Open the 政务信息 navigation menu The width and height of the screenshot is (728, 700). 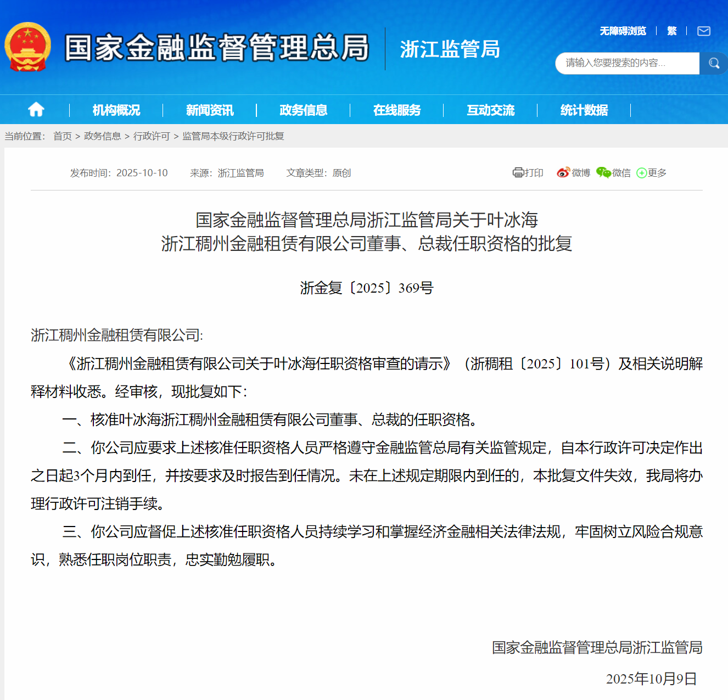tap(303, 110)
